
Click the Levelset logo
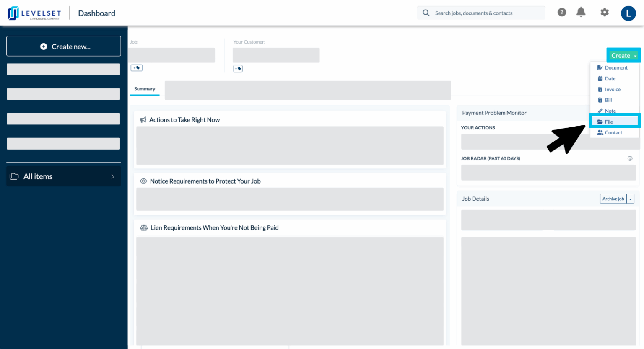(34, 13)
